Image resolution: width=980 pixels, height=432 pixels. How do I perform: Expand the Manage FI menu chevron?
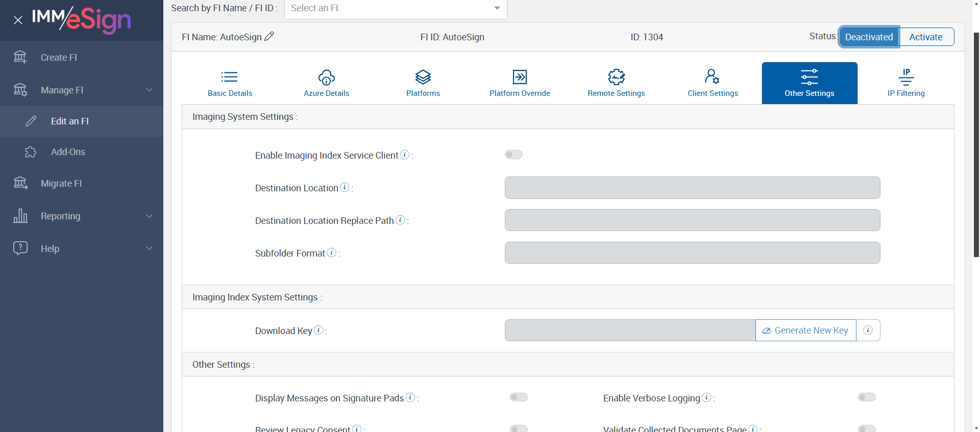pos(150,90)
